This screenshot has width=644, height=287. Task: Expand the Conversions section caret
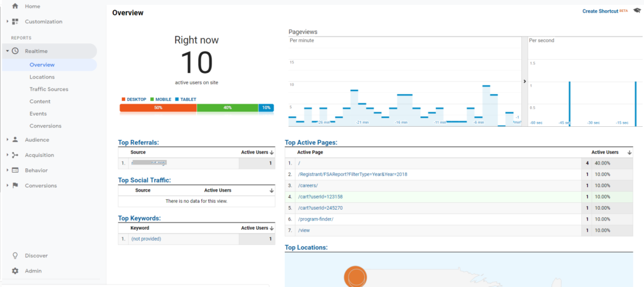coord(8,185)
